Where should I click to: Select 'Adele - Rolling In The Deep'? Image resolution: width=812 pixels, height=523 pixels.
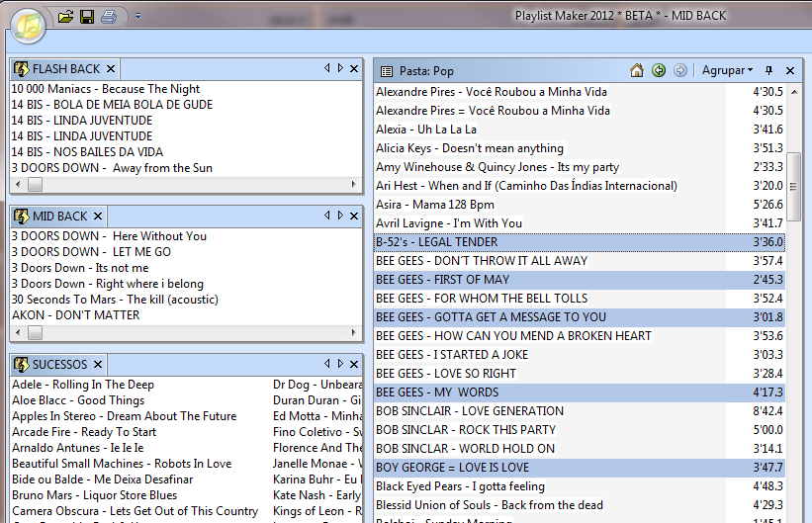point(83,385)
